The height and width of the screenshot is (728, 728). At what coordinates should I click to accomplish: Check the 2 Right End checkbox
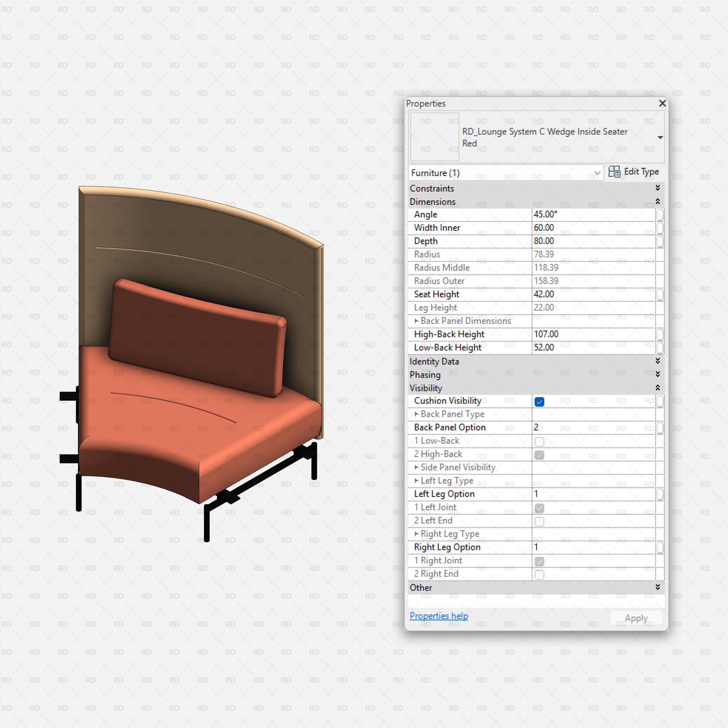(540, 574)
